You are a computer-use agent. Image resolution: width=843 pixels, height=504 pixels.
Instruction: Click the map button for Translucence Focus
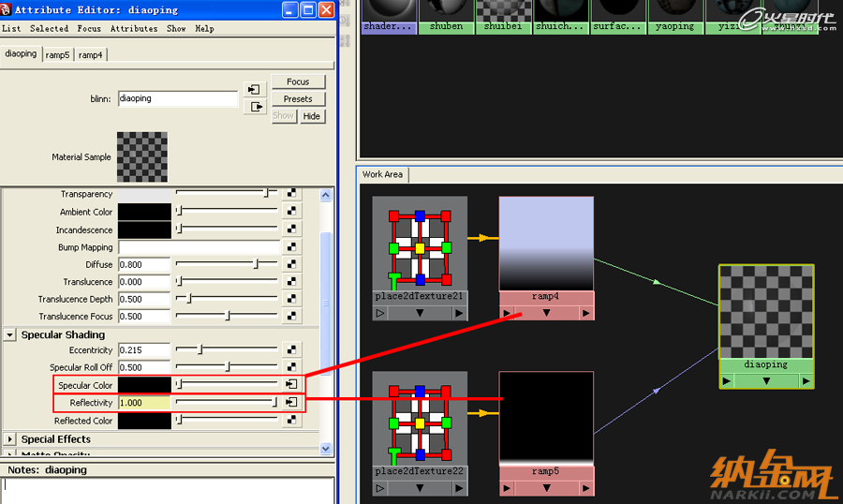[291, 316]
